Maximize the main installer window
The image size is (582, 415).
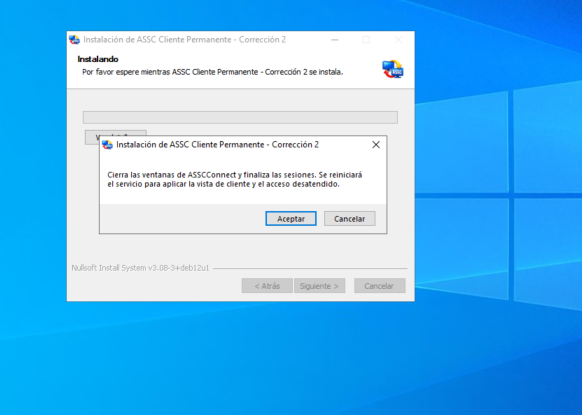tap(366, 40)
